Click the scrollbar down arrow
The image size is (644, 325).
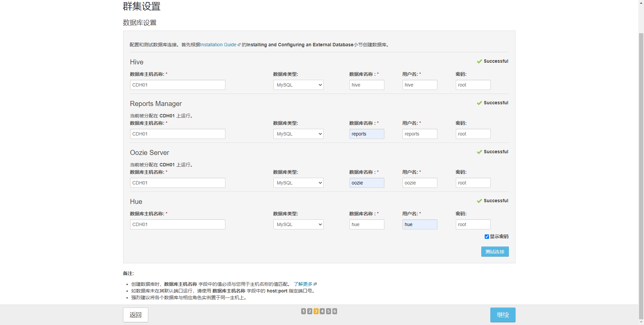pos(641,322)
